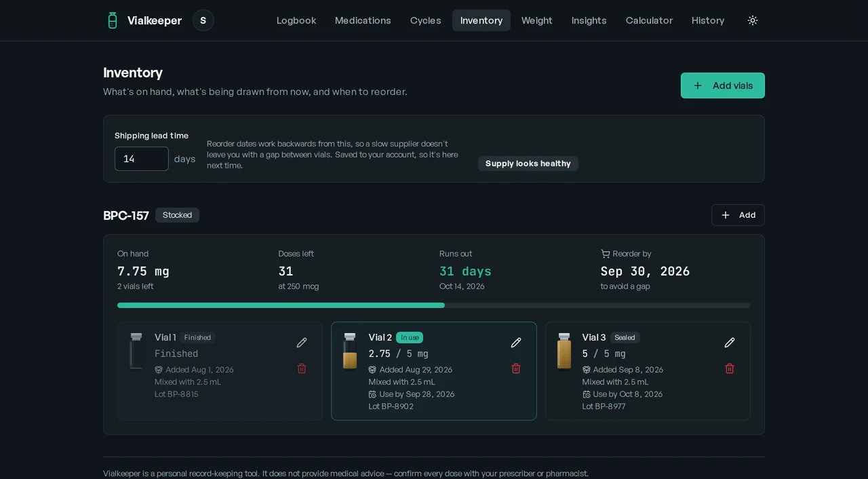Open the S user avatar menu
868x479 pixels.
(x=203, y=20)
